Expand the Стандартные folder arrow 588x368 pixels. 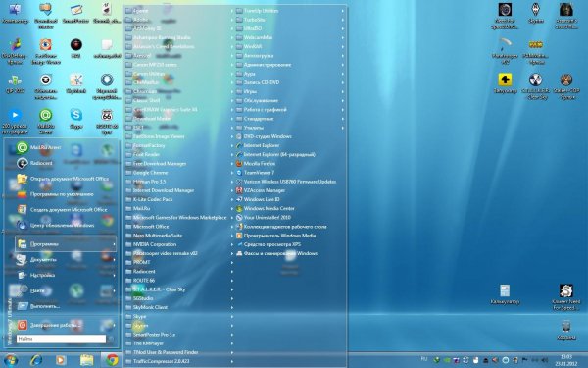point(342,119)
